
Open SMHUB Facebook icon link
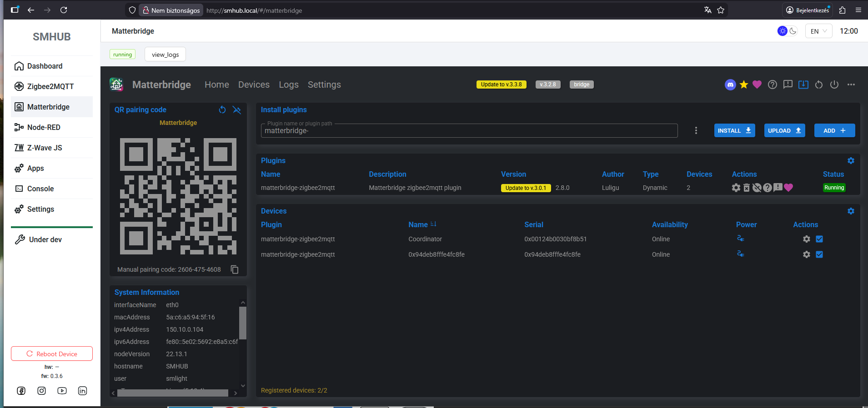(x=21, y=391)
